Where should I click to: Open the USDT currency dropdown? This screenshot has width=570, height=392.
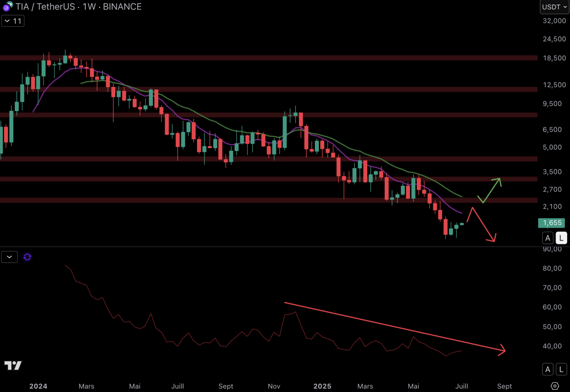pyautogui.click(x=554, y=7)
